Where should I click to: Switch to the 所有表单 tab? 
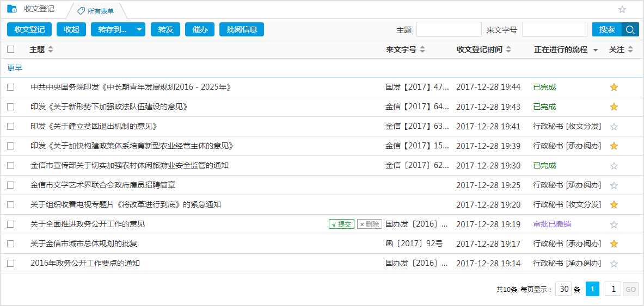96,11
